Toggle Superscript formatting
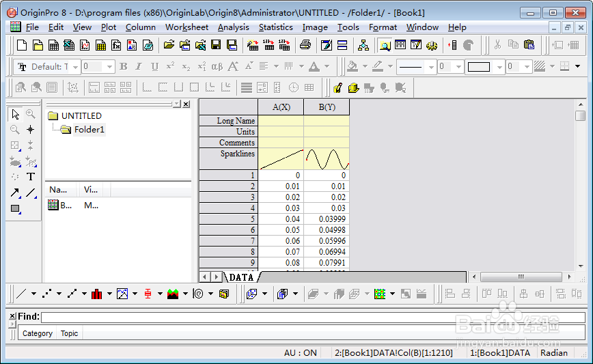The height and width of the screenshot is (364, 593). pyautogui.click(x=170, y=66)
